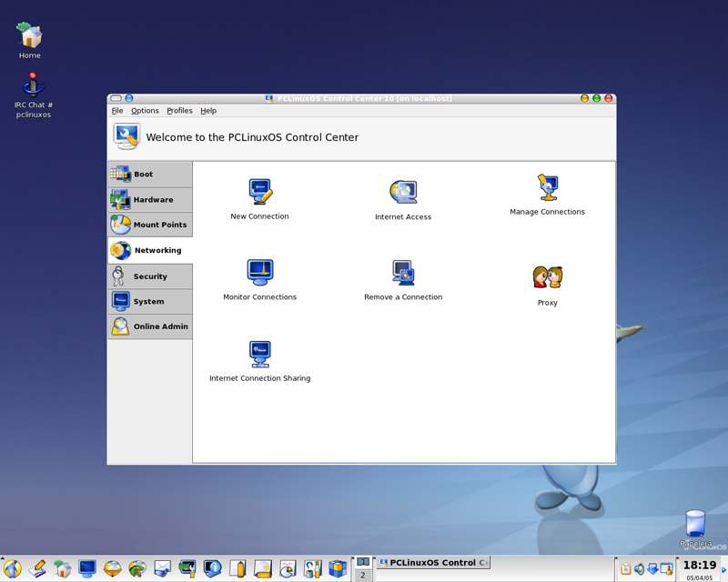Open the penguin start menu in taskbar
The height and width of the screenshot is (582, 728).
[x=12, y=568]
